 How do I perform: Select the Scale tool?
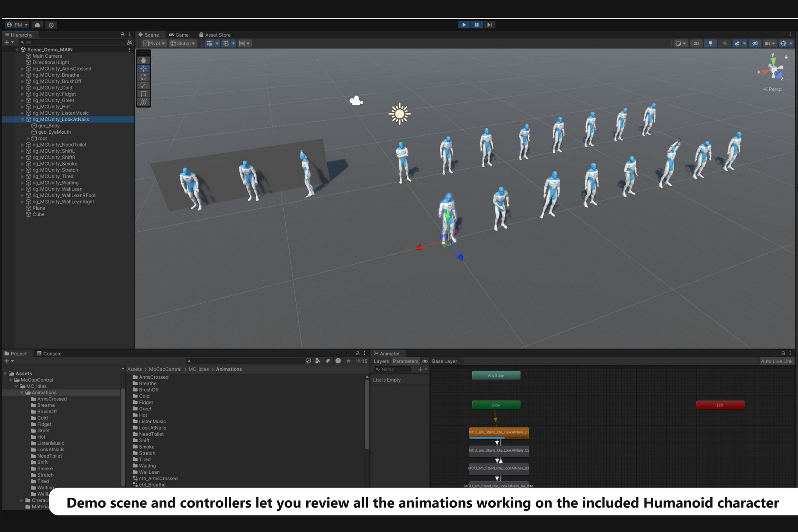pyautogui.click(x=143, y=85)
